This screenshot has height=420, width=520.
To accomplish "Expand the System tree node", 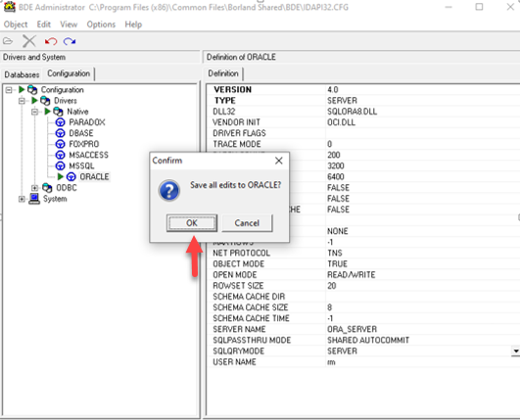I will pyautogui.click(x=22, y=199).
